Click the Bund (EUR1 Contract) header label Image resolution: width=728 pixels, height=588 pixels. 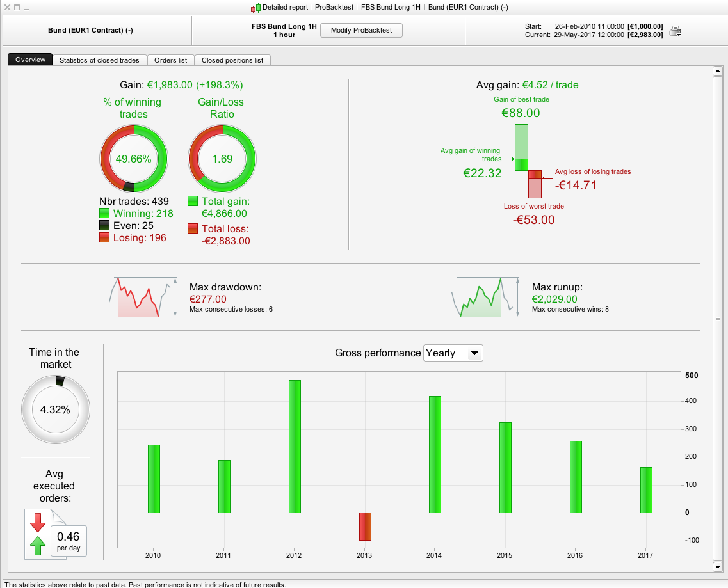(90, 30)
